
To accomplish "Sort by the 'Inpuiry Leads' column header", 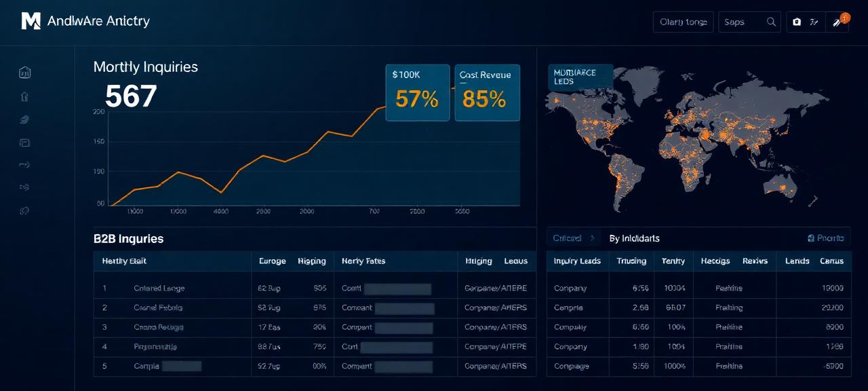I will (x=577, y=261).
